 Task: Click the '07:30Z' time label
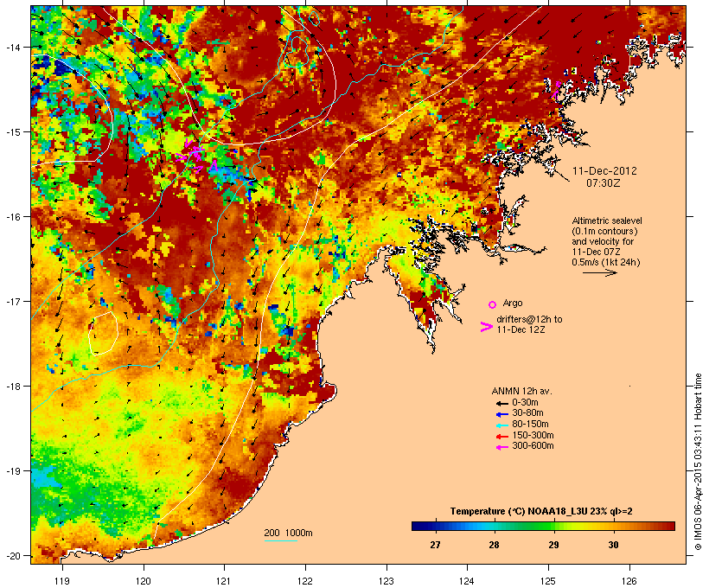tap(604, 182)
